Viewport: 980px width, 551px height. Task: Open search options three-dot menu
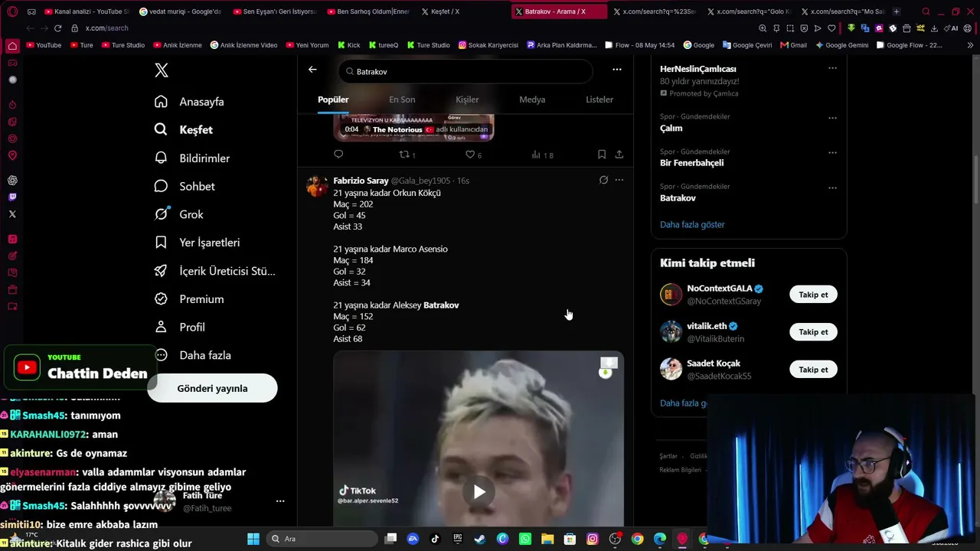(x=617, y=70)
